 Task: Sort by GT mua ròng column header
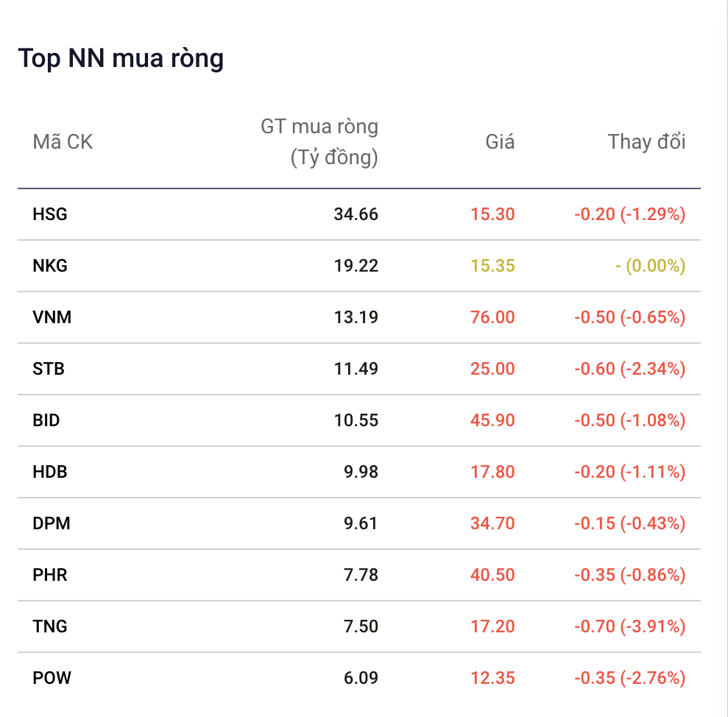[319, 141]
